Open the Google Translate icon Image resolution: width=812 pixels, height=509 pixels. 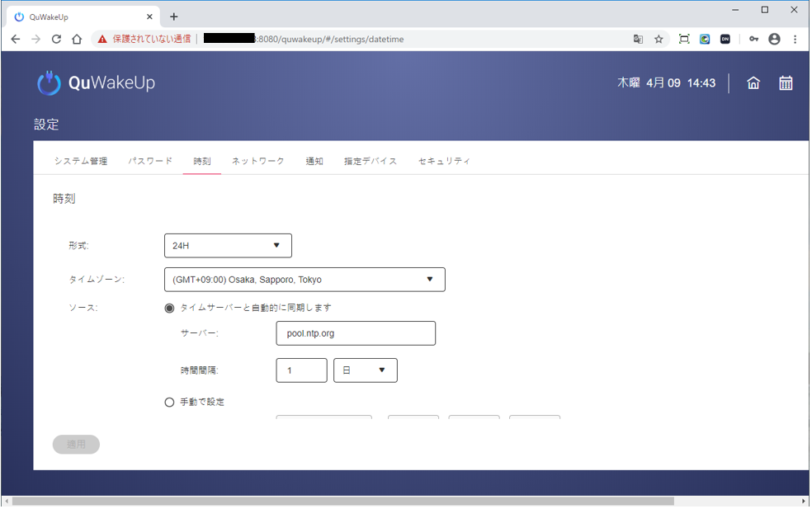638,39
